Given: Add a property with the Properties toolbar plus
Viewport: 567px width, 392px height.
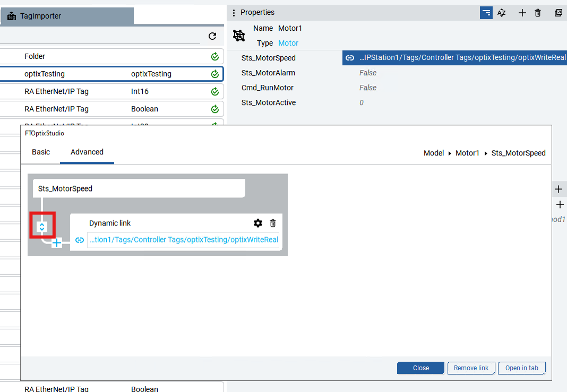Looking at the screenshot, I should (x=522, y=13).
